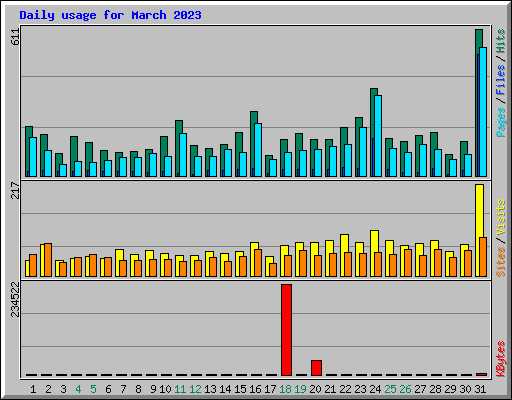Screen dimensions: 512x400
Task: Click the green day 11 weekend label
Action: (x=180, y=389)
